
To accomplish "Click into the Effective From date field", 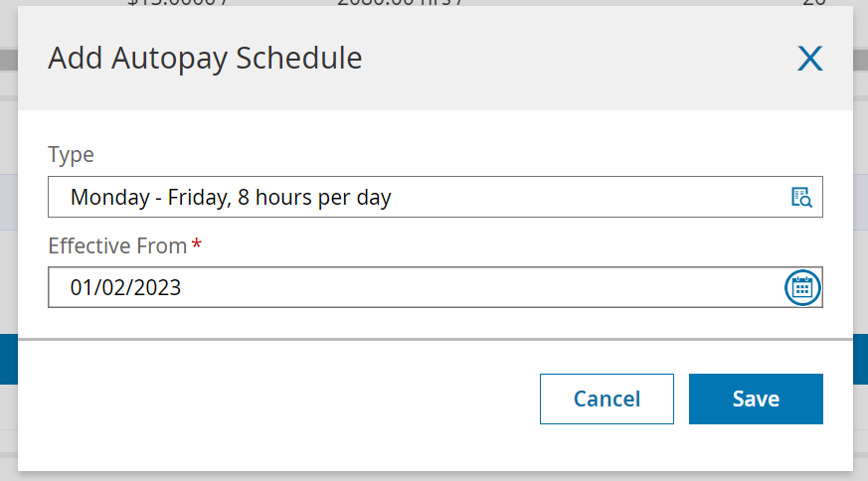I will (418, 288).
